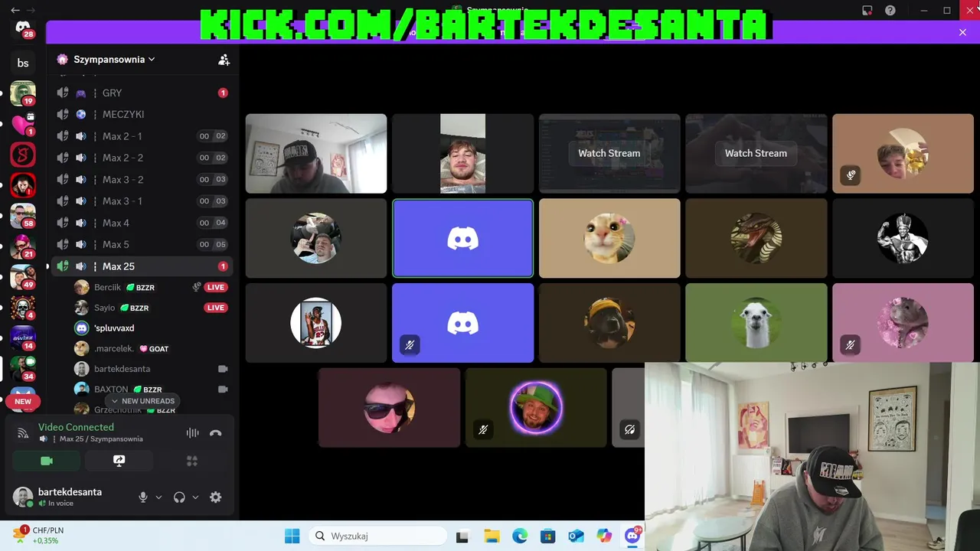Open Microsoft Store from taskbar

547,536
